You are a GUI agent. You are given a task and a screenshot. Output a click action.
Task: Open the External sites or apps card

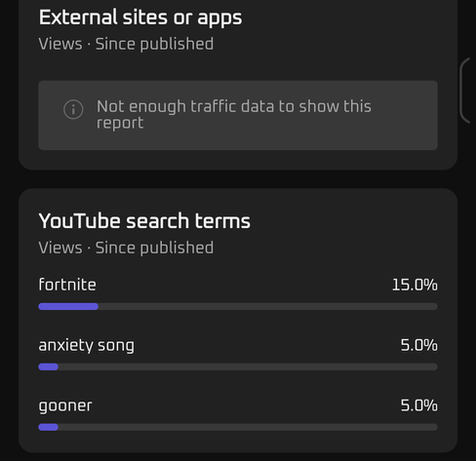(238, 85)
